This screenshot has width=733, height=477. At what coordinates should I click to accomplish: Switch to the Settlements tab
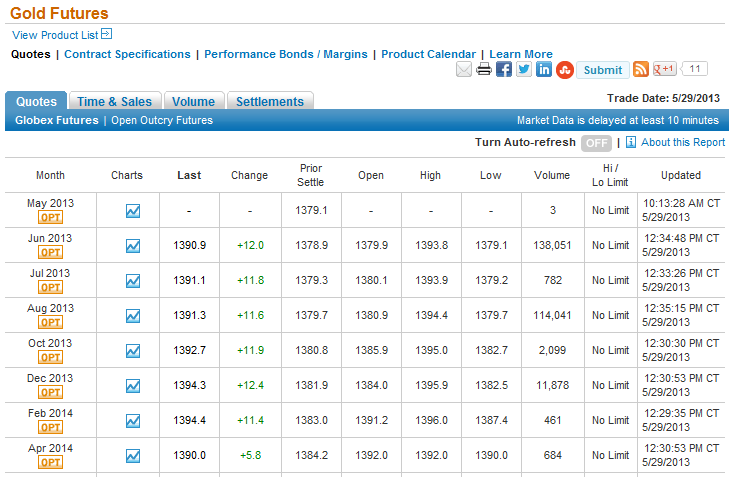click(270, 101)
